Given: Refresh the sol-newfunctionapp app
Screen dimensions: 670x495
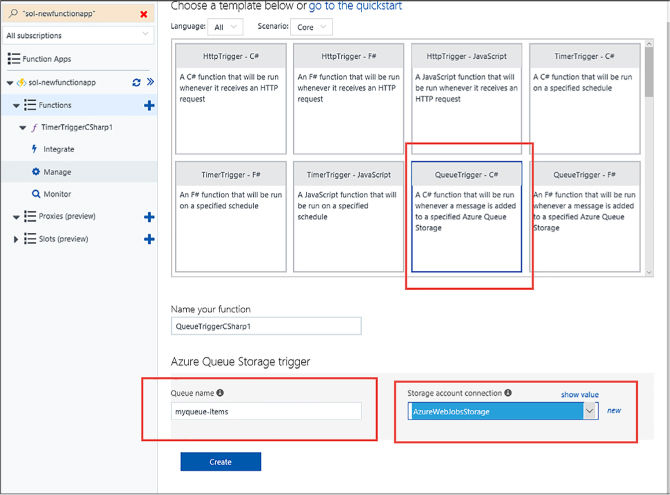Looking at the screenshot, I should [x=136, y=82].
